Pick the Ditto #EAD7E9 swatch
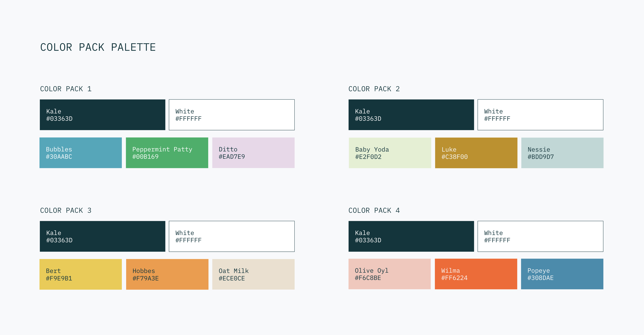The image size is (644, 335). (253, 153)
